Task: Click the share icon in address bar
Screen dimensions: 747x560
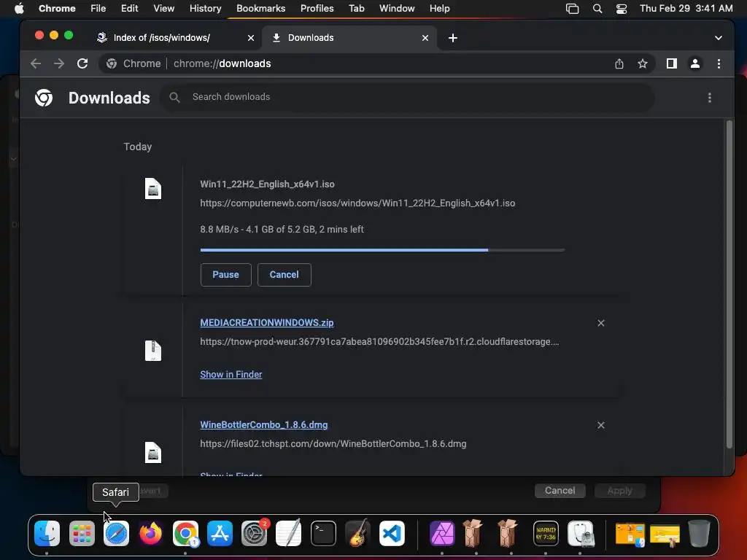Action: [619, 63]
